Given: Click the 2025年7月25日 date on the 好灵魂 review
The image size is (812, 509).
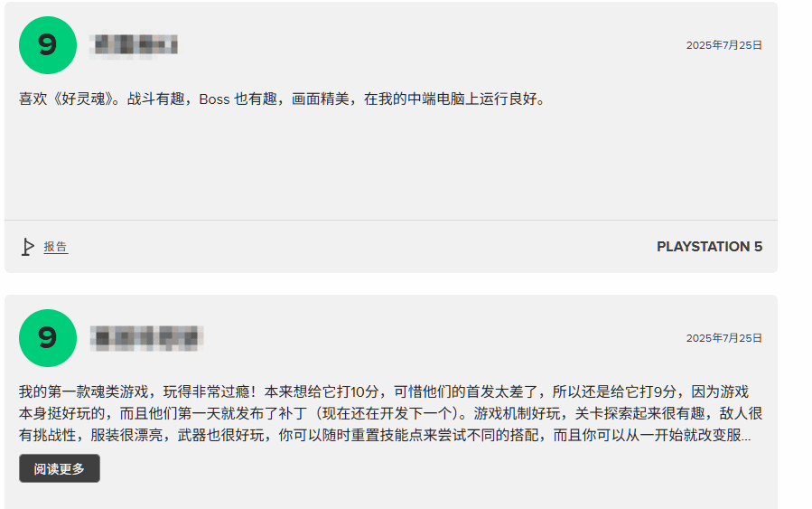Looking at the screenshot, I should pos(724,45).
